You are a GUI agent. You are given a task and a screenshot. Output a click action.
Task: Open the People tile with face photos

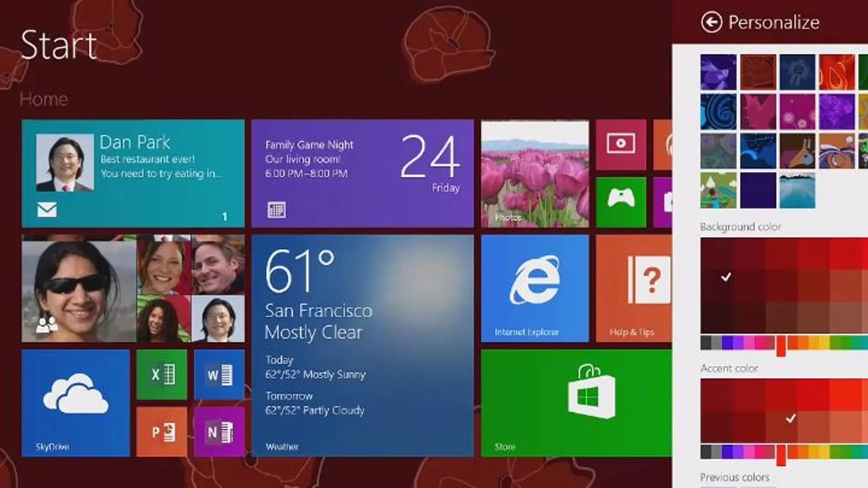click(133, 289)
